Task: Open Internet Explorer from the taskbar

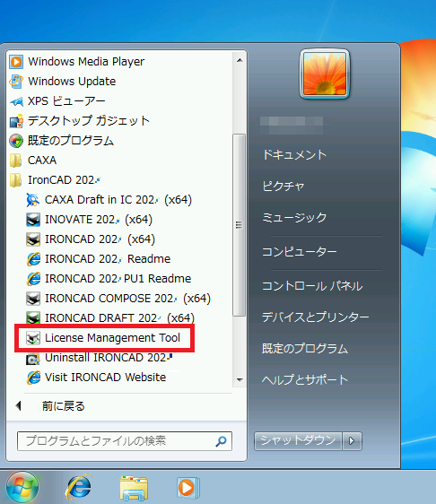Action: click(x=79, y=487)
